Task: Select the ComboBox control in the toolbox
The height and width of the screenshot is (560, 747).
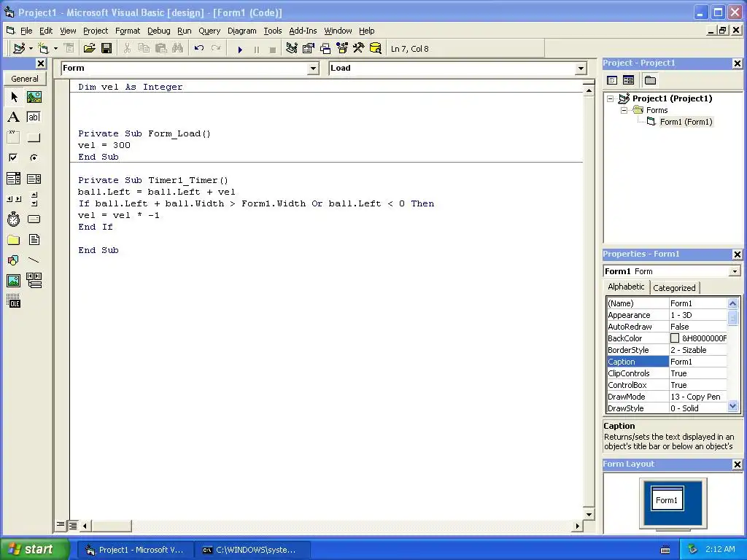Action: tap(14, 179)
